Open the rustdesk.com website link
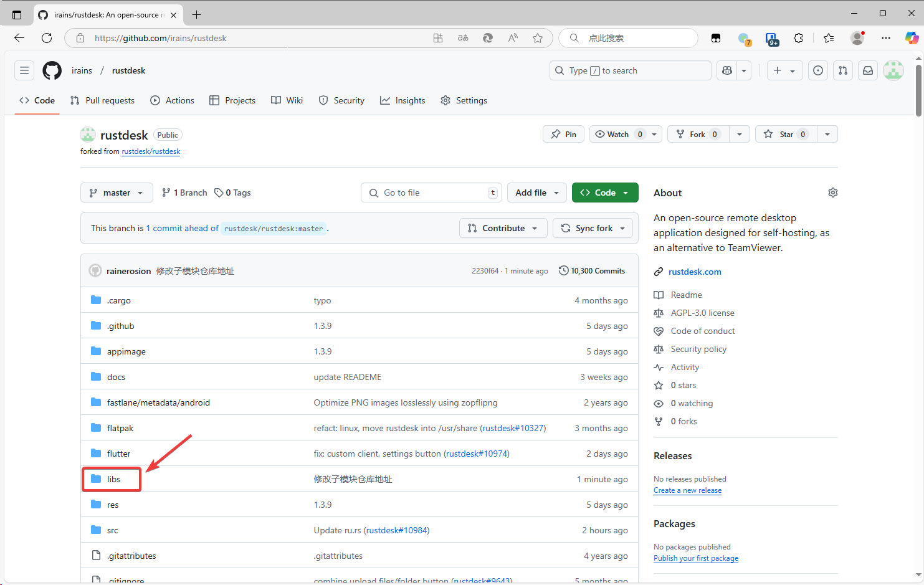The width and height of the screenshot is (924, 585). point(694,272)
